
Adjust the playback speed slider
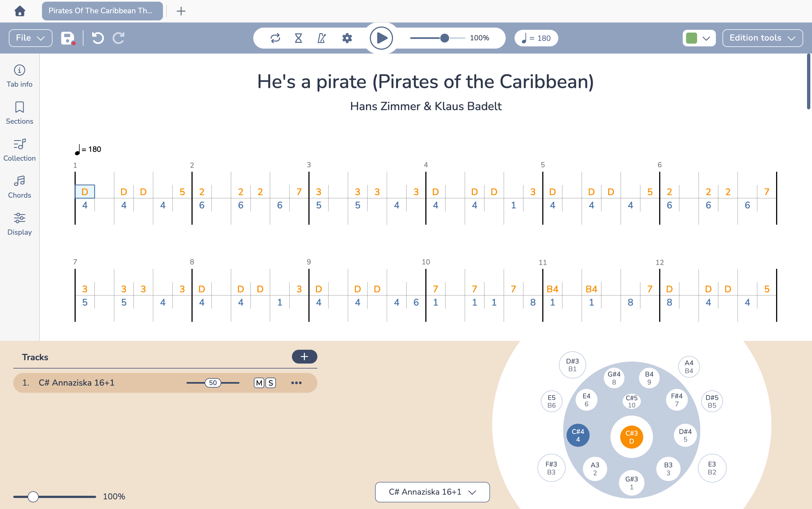click(x=437, y=38)
